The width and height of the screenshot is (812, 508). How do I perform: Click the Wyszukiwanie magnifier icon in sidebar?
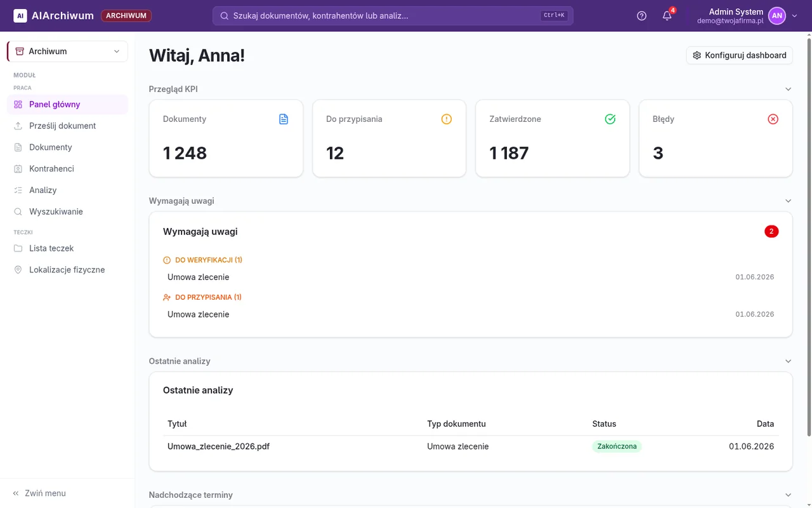click(18, 211)
